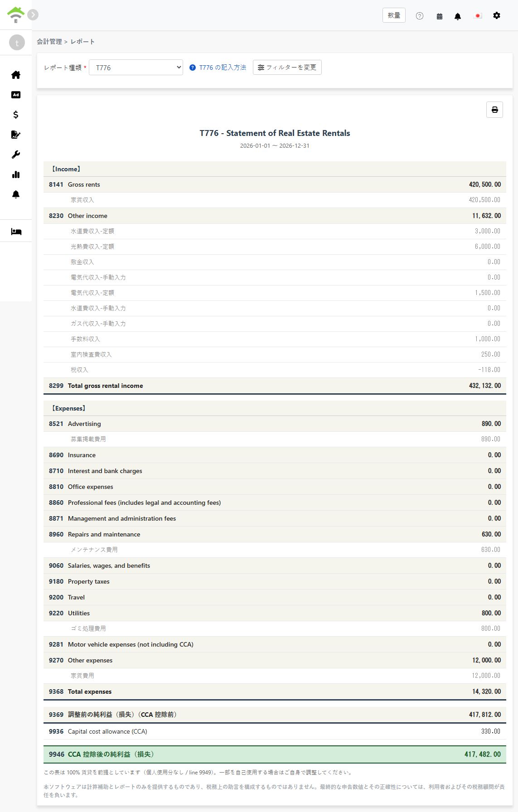Open settings gear icon
This screenshot has height=812, width=518.
pos(497,16)
